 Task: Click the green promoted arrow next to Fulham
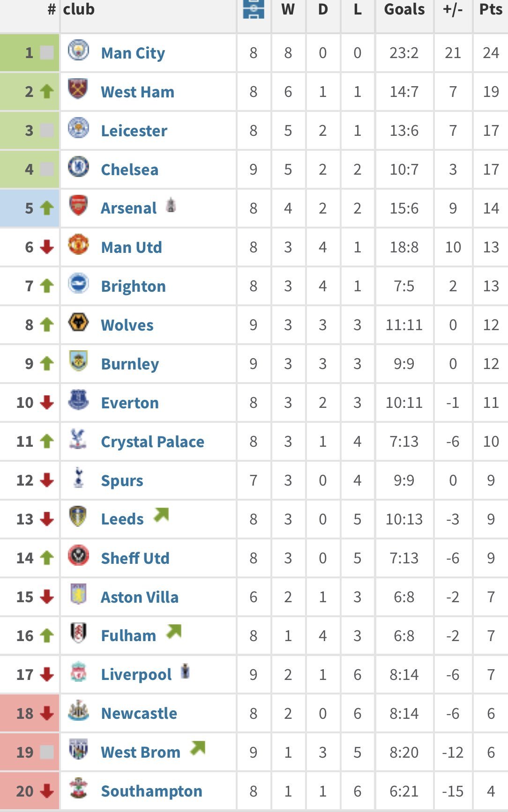tap(173, 632)
